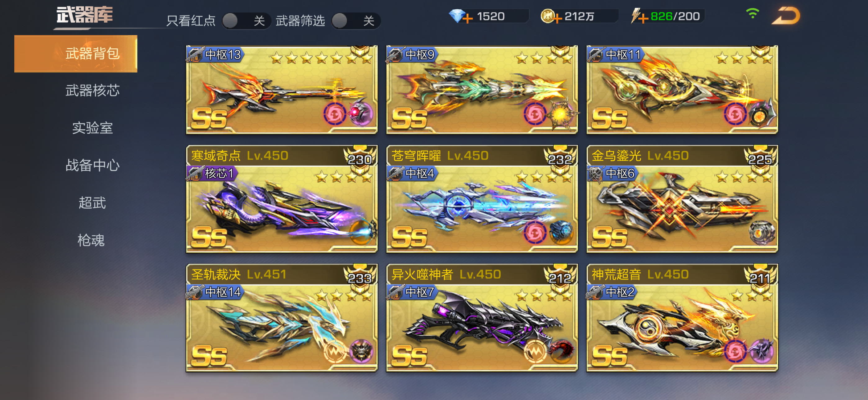Open the 寒域奇点 Lv.450 weapon card
The image size is (868, 400).
click(x=282, y=199)
